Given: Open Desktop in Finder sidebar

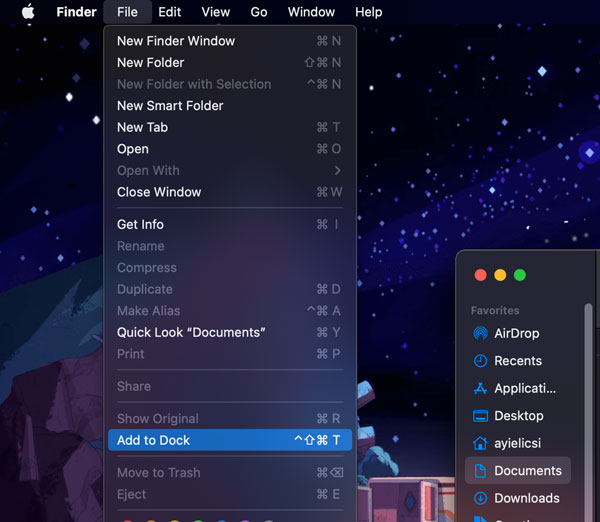Looking at the screenshot, I should coord(517,416).
